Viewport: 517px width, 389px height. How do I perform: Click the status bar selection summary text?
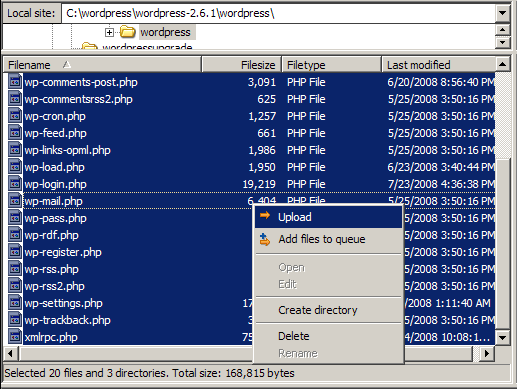tap(149, 373)
